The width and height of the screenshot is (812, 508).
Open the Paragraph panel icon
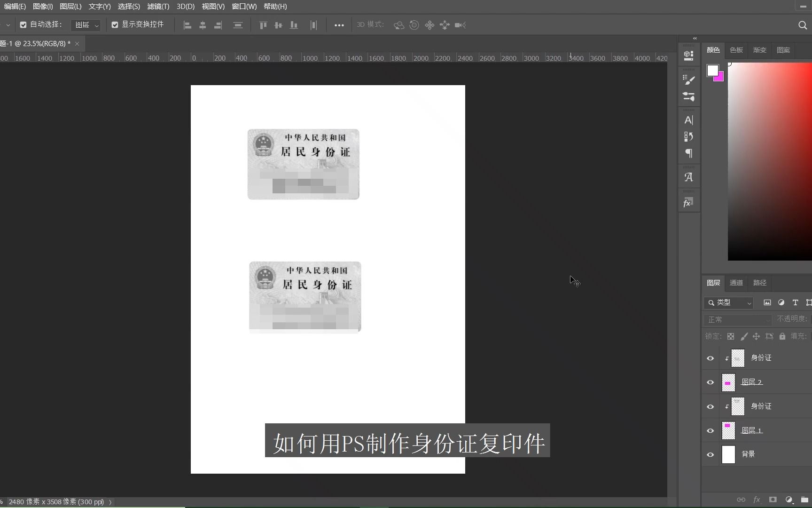pyautogui.click(x=688, y=153)
